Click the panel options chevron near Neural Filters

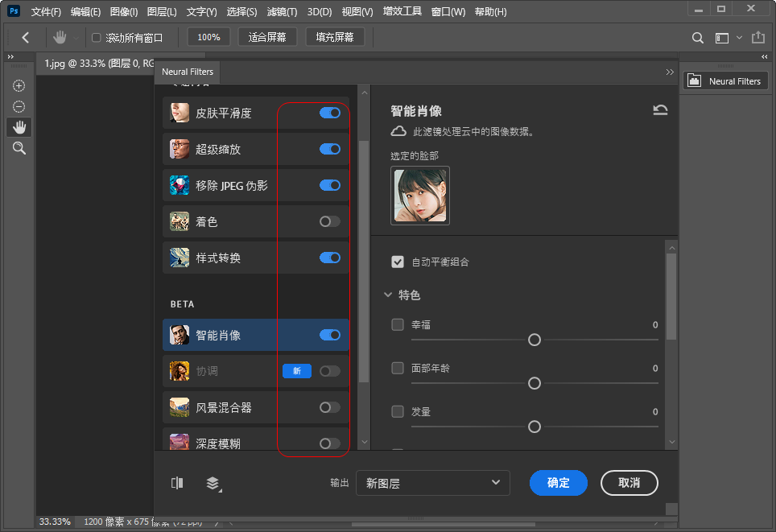click(669, 72)
